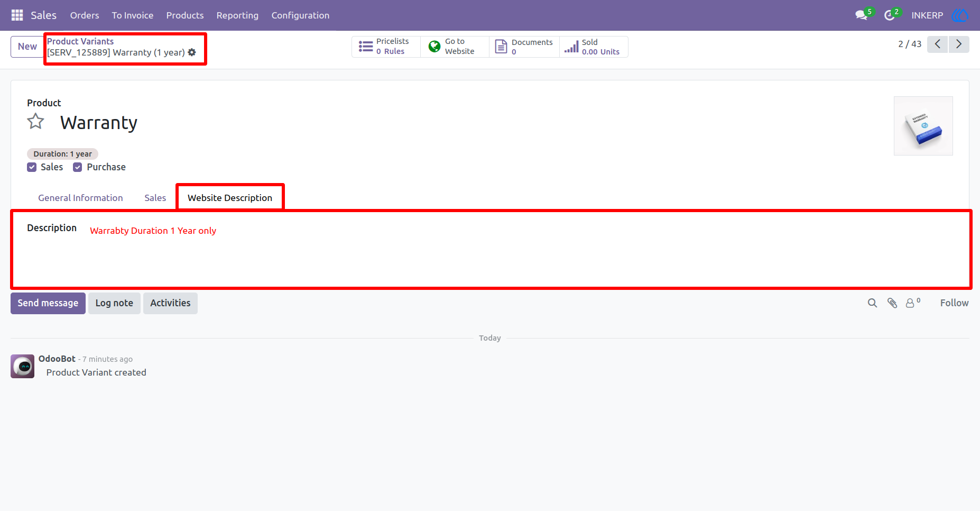The height and width of the screenshot is (511, 980).
Task: Open the Reporting menu
Action: [x=237, y=15]
